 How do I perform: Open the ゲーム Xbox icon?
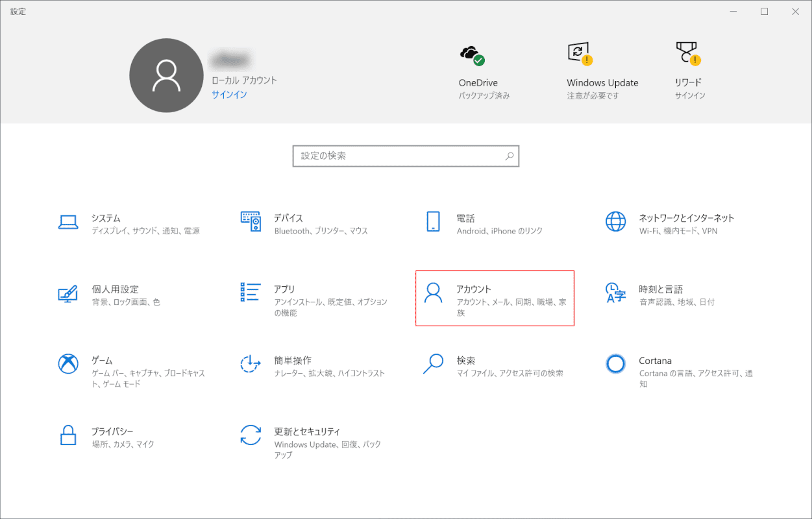[68, 363]
